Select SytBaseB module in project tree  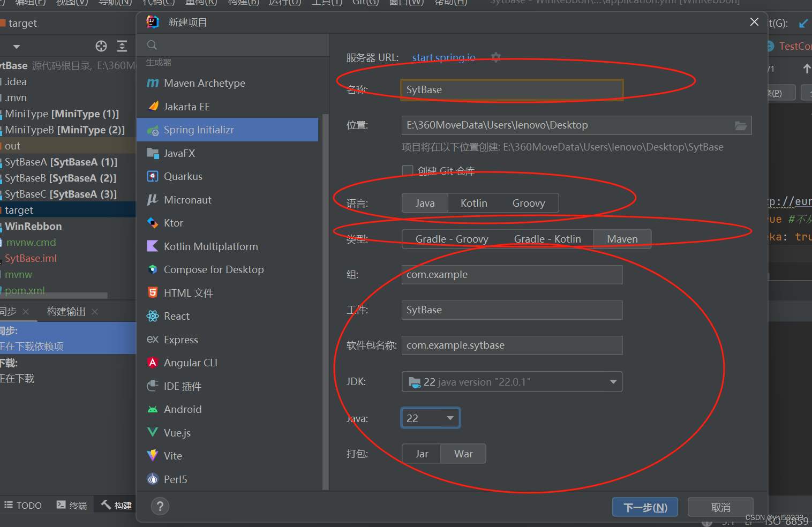(x=61, y=178)
